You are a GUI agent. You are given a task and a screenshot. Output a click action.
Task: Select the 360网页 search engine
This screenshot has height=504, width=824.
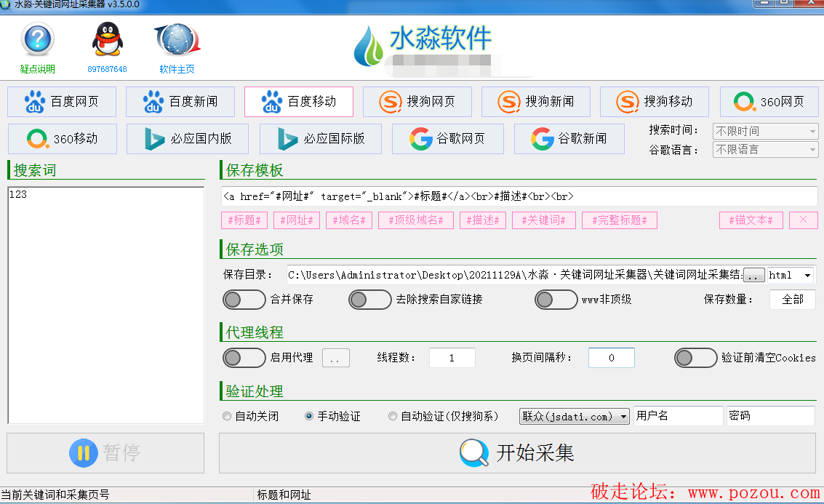[x=769, y=101]
